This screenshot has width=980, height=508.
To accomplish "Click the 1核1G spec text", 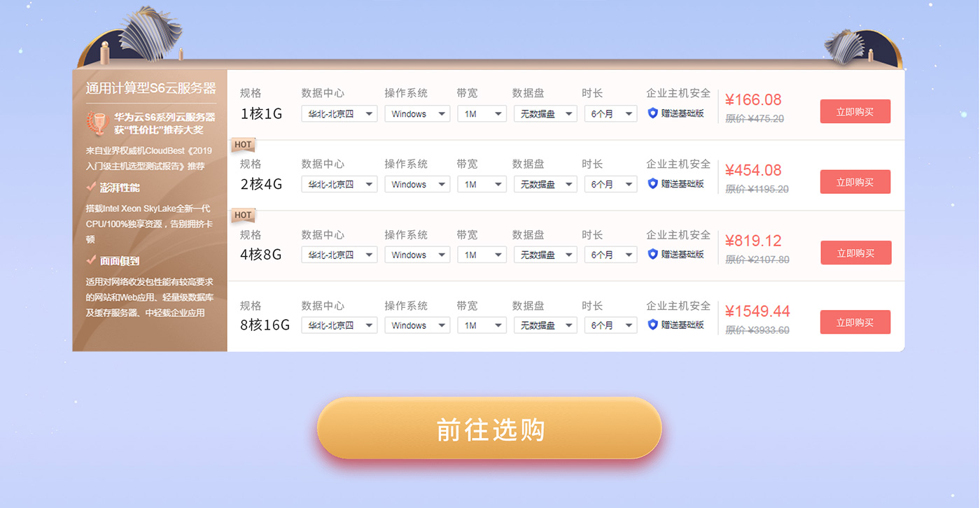I will coord(261,113).
